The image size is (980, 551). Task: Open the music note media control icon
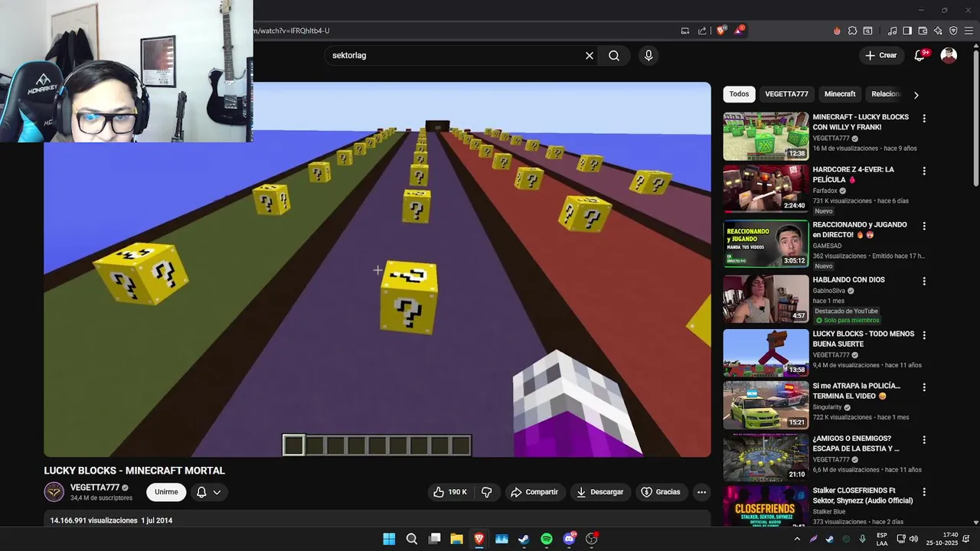[x=892, y=31]
